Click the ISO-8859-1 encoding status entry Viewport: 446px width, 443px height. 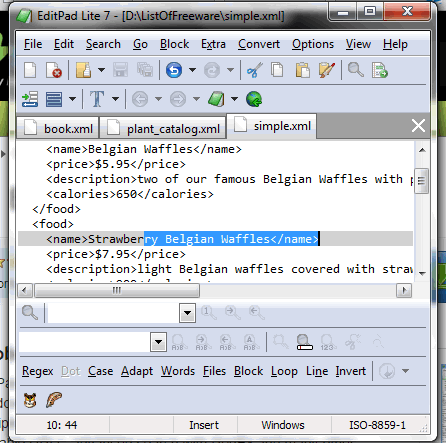click(377, 425)
